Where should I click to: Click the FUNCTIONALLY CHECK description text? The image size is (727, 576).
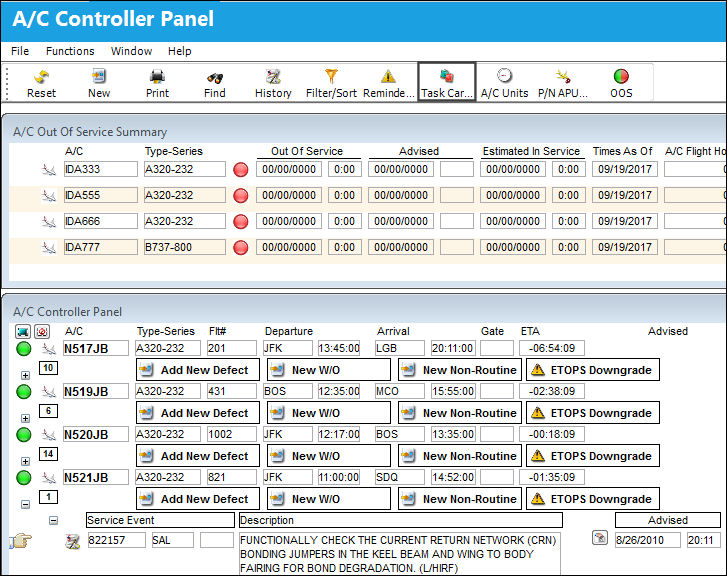point(399,554)
